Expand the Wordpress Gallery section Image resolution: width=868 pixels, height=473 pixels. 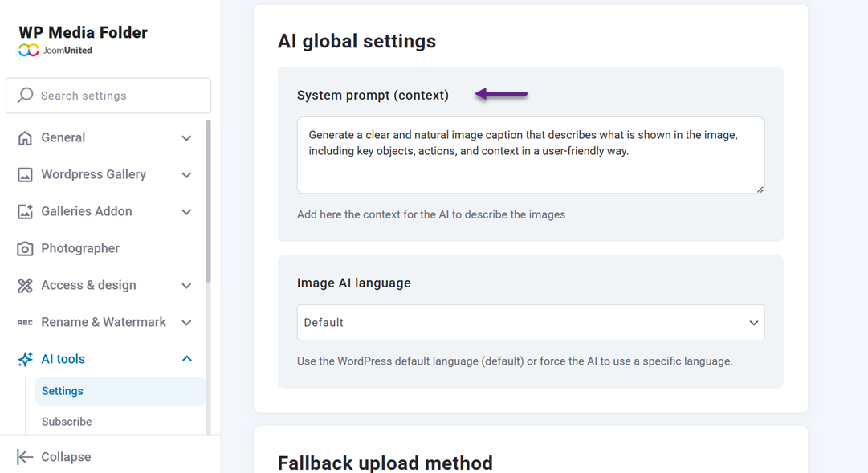click(x=186, y=174)
